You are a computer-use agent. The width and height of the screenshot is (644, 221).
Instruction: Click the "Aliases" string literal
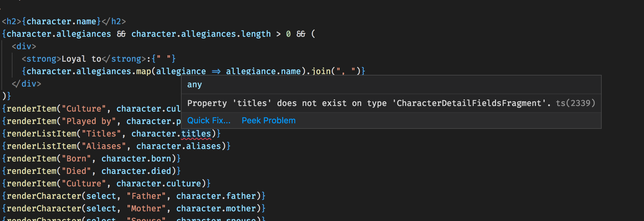pyautogui.click(x=104, y=146)
